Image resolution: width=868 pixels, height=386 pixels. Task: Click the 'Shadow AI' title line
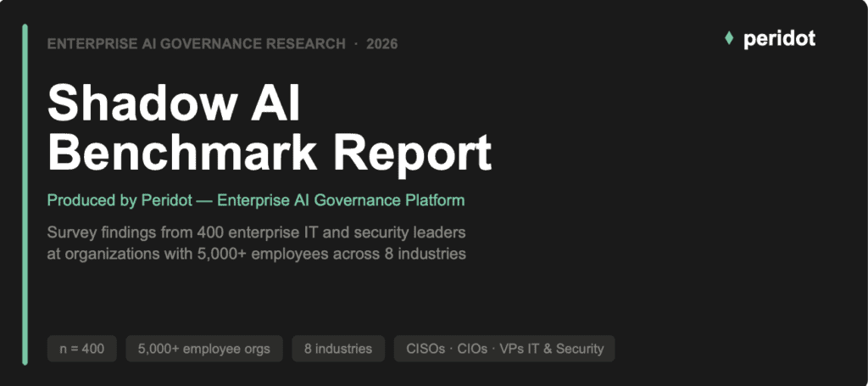point(174,104)
